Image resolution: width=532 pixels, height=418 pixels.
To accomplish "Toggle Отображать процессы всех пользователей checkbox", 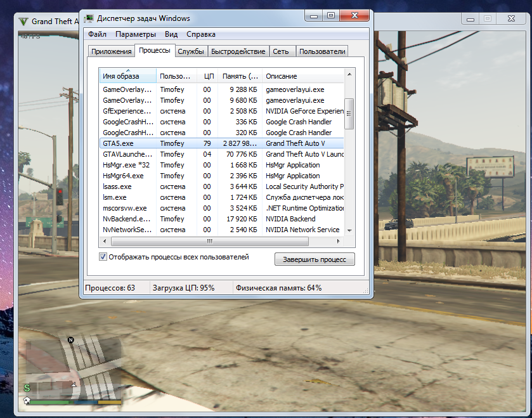I will (103, 257).
